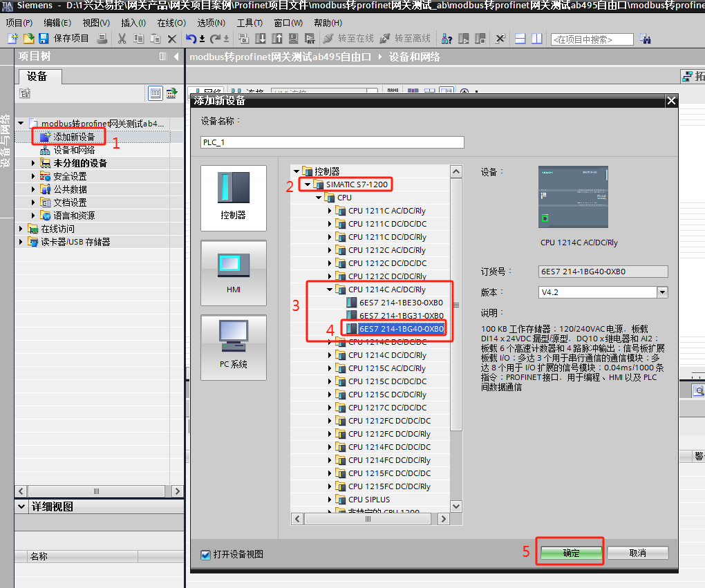Open the 在线(O) menu
705x588 pixels.
tap(171, 23)
